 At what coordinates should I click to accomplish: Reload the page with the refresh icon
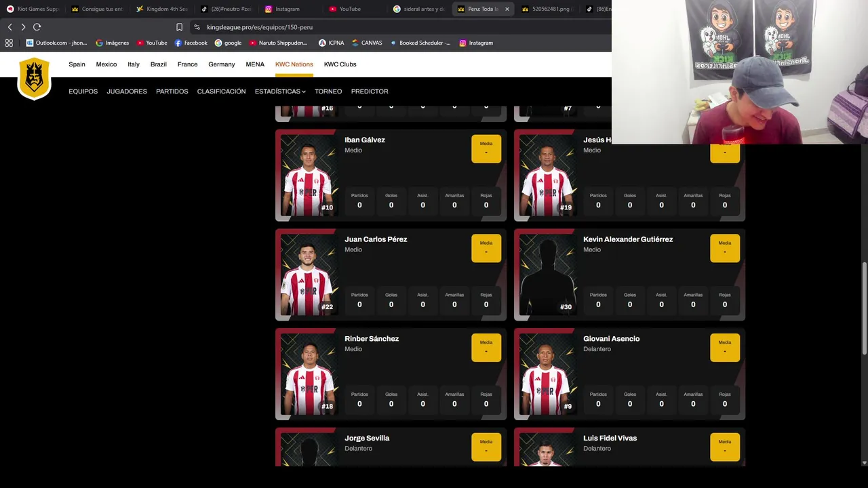(x=37, y=27)
